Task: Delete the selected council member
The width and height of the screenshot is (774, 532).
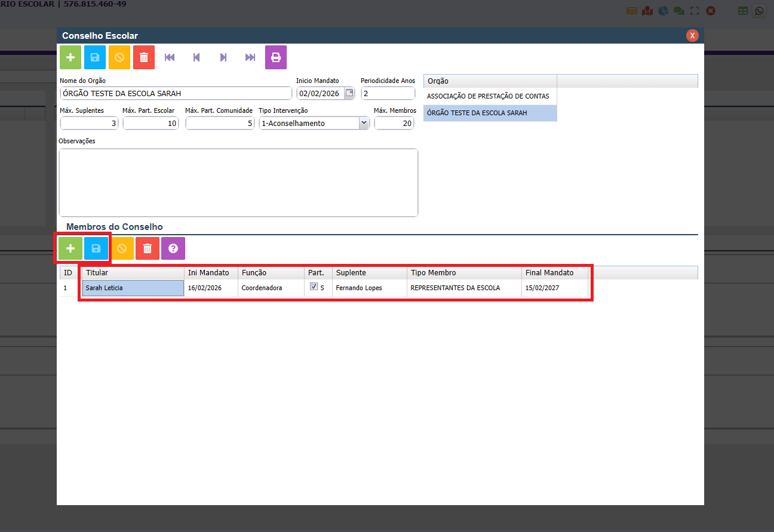Action: point(148,248)
